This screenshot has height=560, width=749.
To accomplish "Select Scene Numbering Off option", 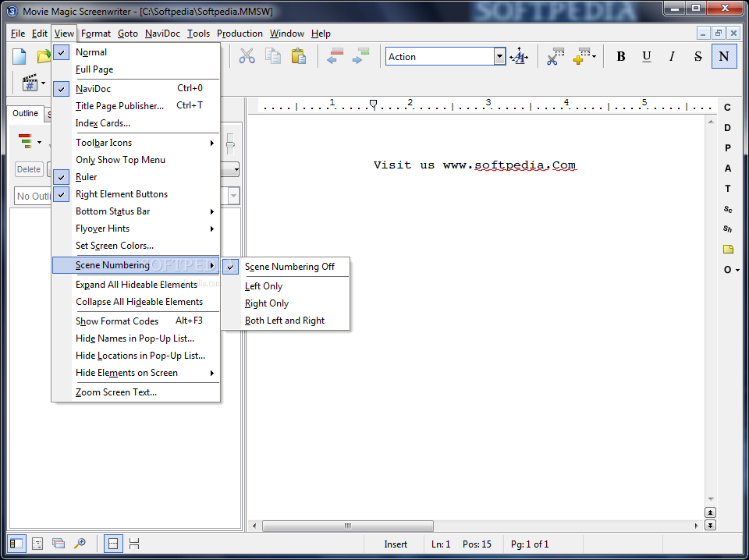I will point(286,267).
